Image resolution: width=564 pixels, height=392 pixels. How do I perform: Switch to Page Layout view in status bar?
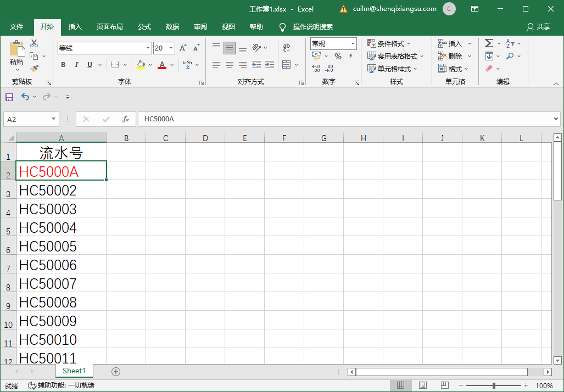(x=423, y=385)
